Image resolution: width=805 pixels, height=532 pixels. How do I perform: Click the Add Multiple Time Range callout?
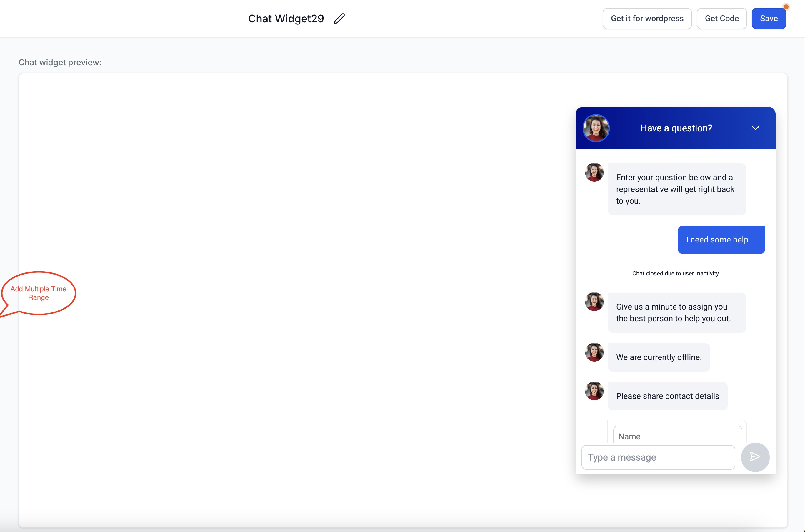click(x=38, y=293)
